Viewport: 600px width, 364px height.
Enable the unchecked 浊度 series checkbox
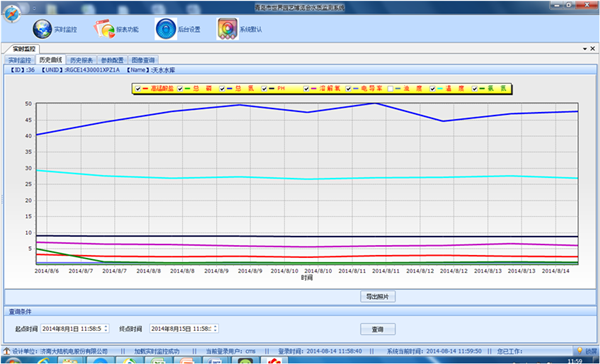coord(390,89)
